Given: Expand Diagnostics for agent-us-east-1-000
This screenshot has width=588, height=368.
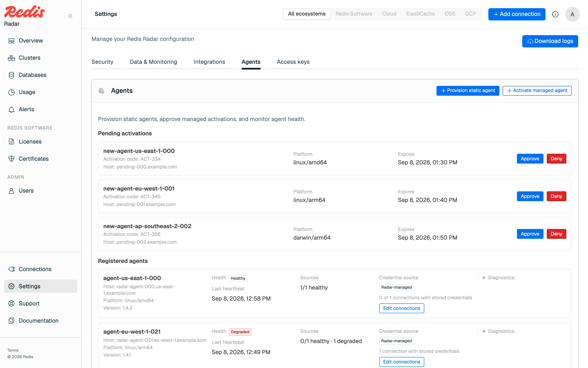Looking at the screenshot, I should pyautogui.click(x=499, y=277).
